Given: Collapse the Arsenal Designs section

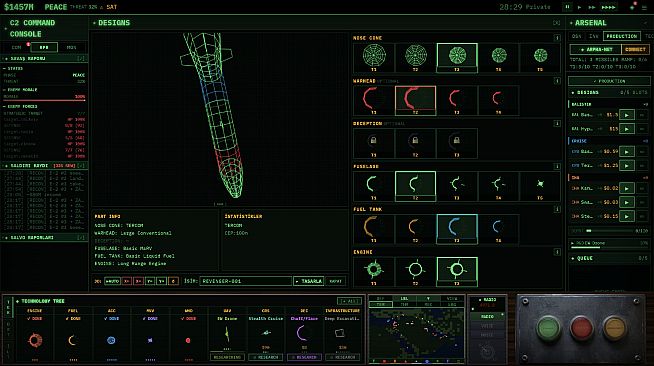Looking at the screenshot, I should (609, 93).
